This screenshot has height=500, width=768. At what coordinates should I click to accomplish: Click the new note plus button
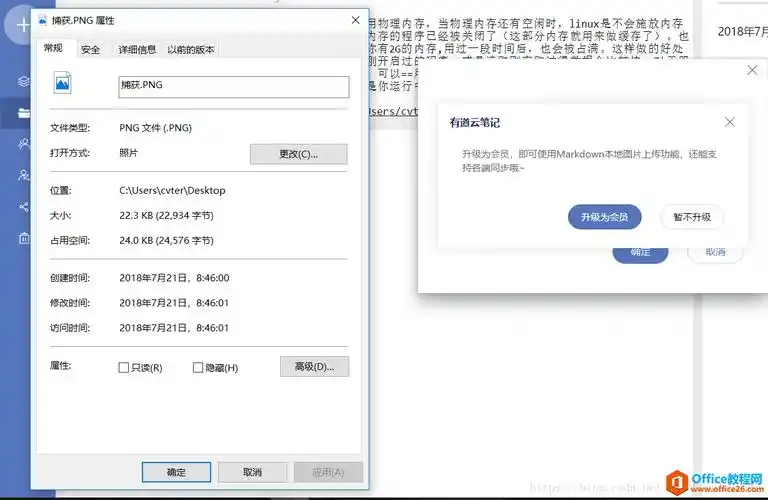[x=20, y=22]
